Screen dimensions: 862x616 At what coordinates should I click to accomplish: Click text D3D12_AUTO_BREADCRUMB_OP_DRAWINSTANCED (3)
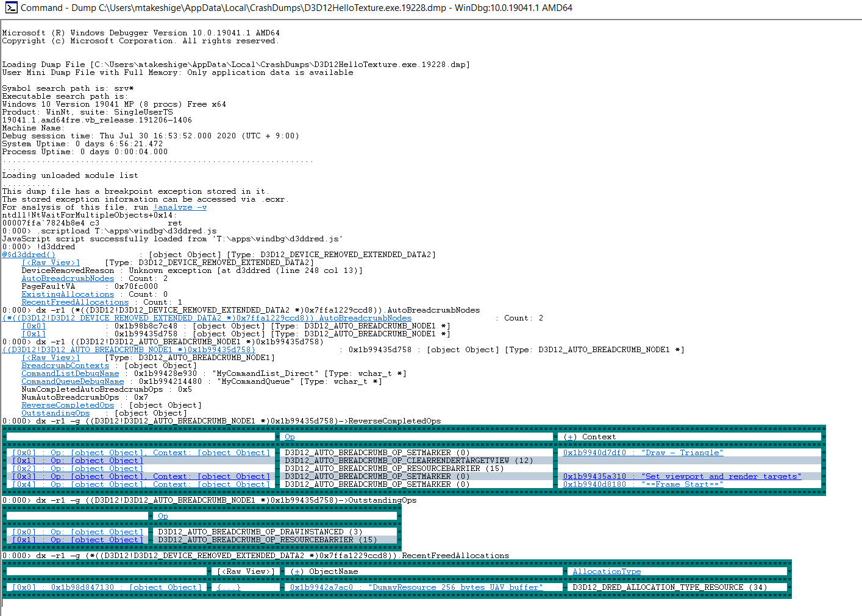tap(260, 532)
